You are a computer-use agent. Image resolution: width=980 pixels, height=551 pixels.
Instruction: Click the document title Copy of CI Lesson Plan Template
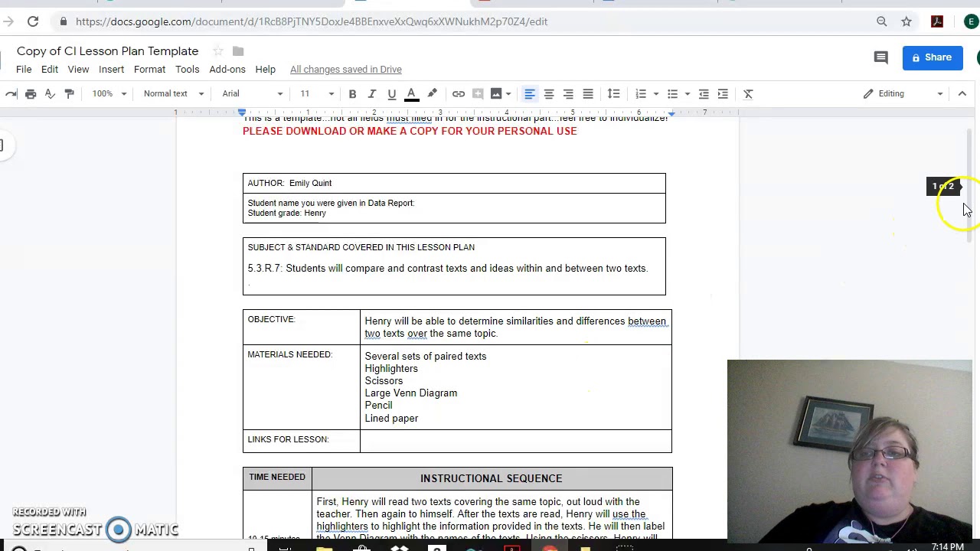[107, 51]
